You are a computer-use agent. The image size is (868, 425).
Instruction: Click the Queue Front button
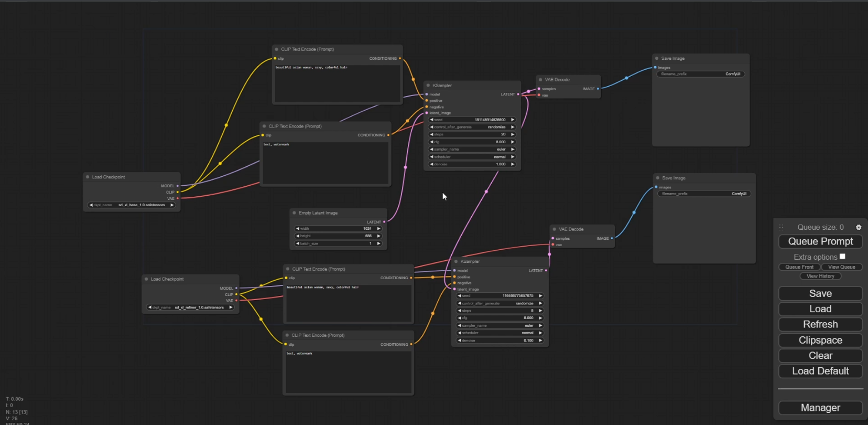pos(799,267)
